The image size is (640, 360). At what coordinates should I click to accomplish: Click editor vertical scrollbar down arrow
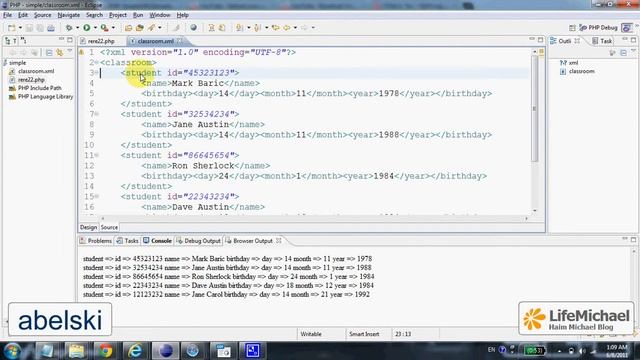tap(535, 211)
